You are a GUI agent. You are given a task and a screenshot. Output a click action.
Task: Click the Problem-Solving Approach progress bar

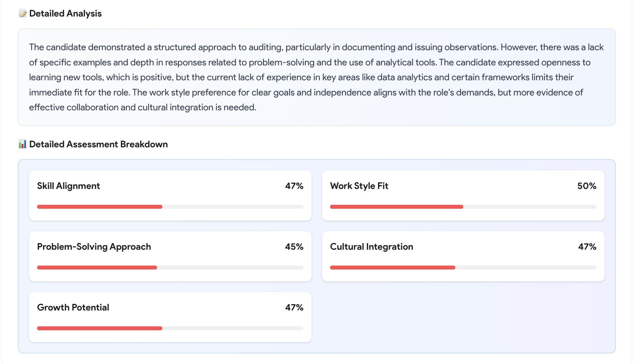tap(170, 268)
